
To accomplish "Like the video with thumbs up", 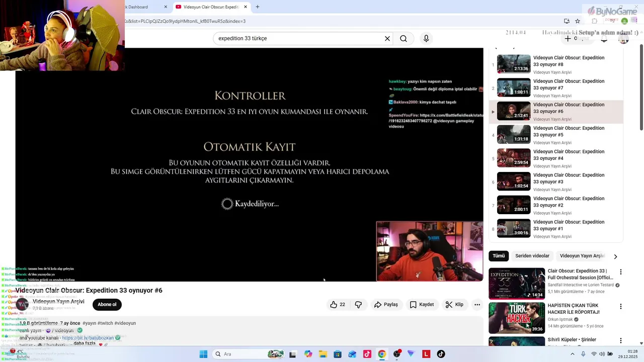I will pyautogui.click(x=338, y=305).
